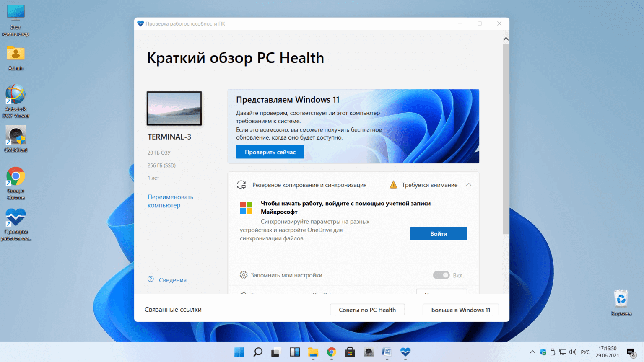Select Проверка работоспособности desktop shortcut

point(16,225)
